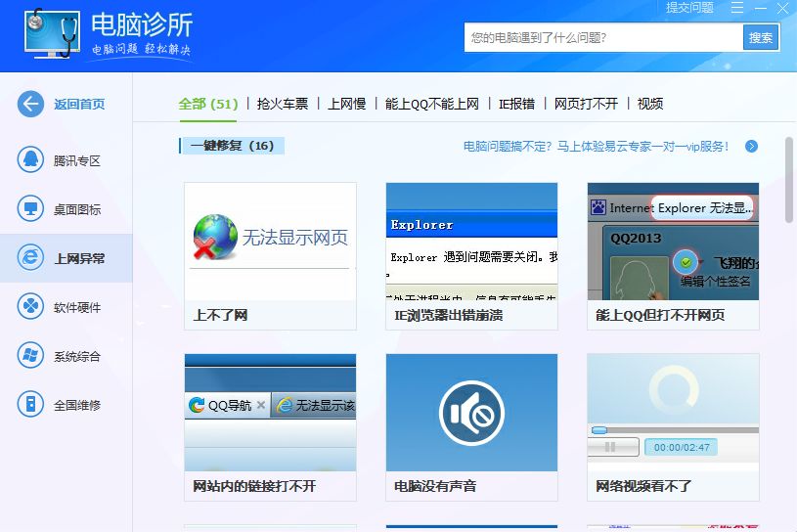Open the 上不了网 card label
The width and height of the screenshot is (797, 532).
[x=220, y=315]
